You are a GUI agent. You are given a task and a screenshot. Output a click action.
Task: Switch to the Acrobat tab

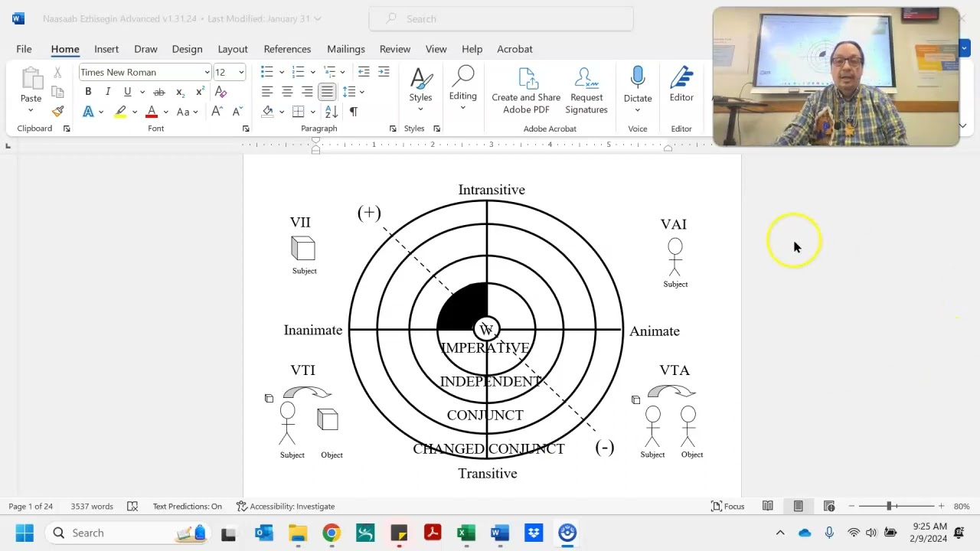tap(514, 49)
